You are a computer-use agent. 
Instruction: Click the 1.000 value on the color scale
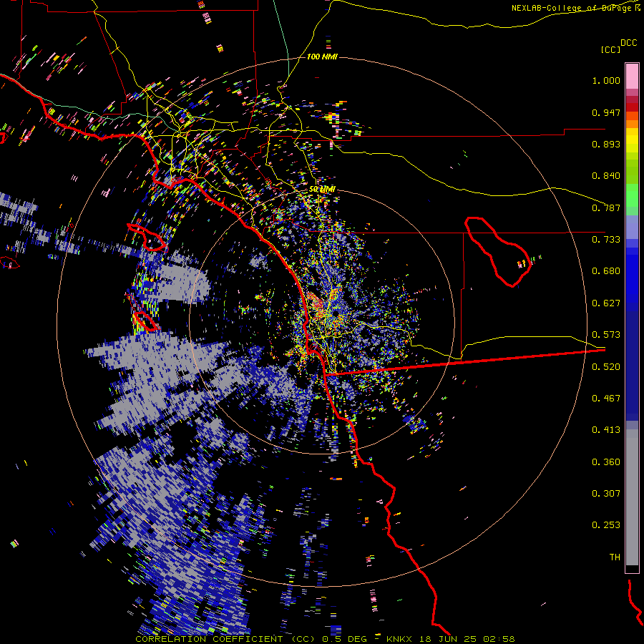pyautogui.click(x=606, y=80)
